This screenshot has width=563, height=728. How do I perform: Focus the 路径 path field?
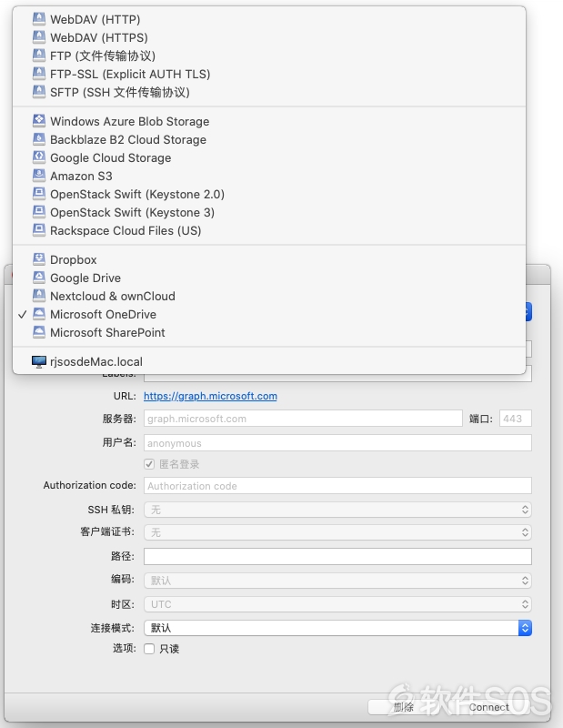point(337,556)
